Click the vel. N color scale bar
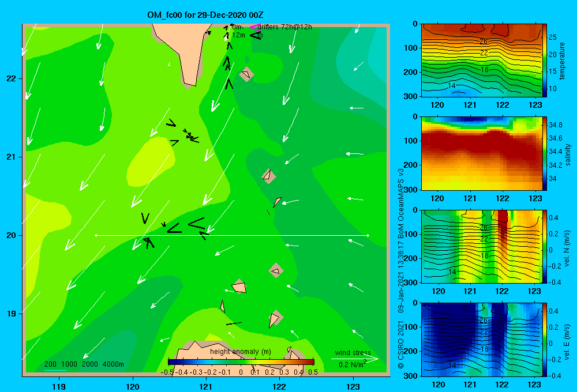Image resolution: width=577 pixels, height=392 pixels. (x=545, y=247)
